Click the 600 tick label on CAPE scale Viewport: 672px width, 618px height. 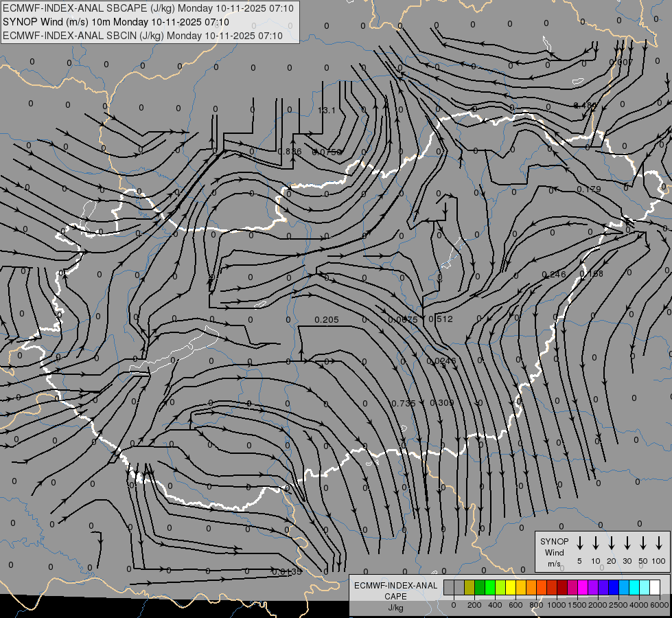(x=515, y=605)
